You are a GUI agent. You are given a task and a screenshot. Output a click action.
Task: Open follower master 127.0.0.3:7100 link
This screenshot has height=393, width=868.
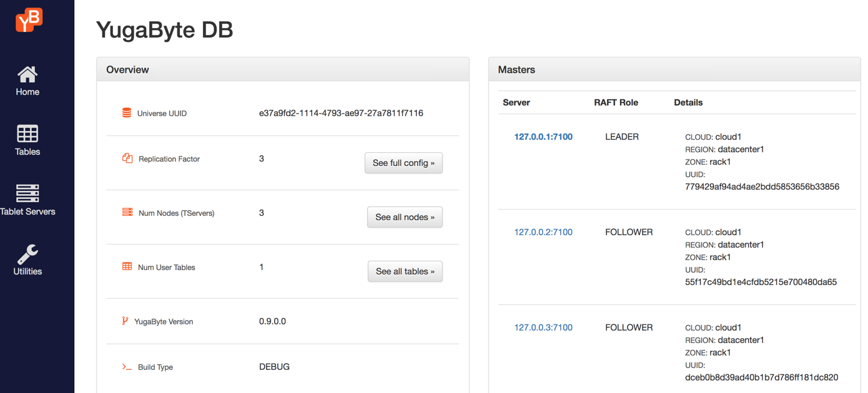pos(543,327)
